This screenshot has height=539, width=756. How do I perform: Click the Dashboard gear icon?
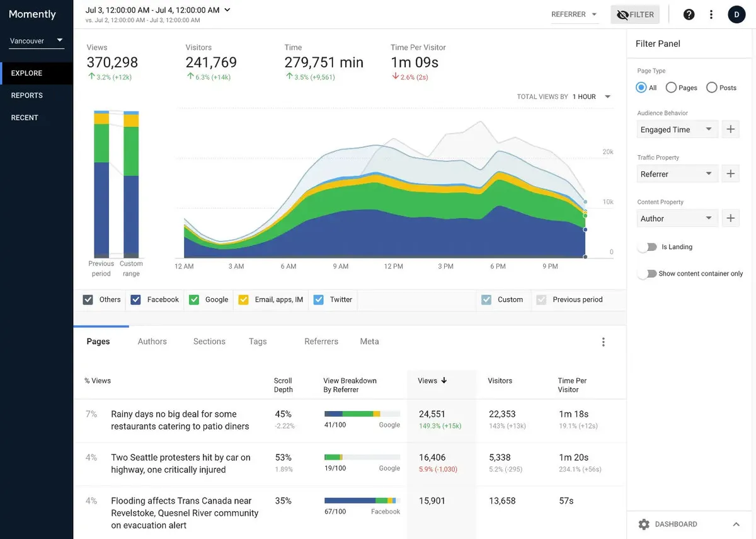[643, 524]
